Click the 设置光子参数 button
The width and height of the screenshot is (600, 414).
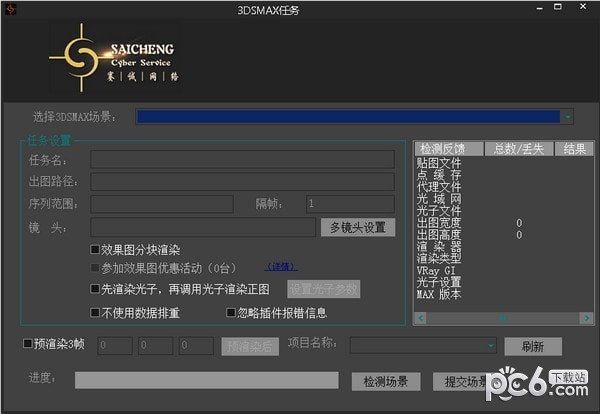(x=324, y=289)
